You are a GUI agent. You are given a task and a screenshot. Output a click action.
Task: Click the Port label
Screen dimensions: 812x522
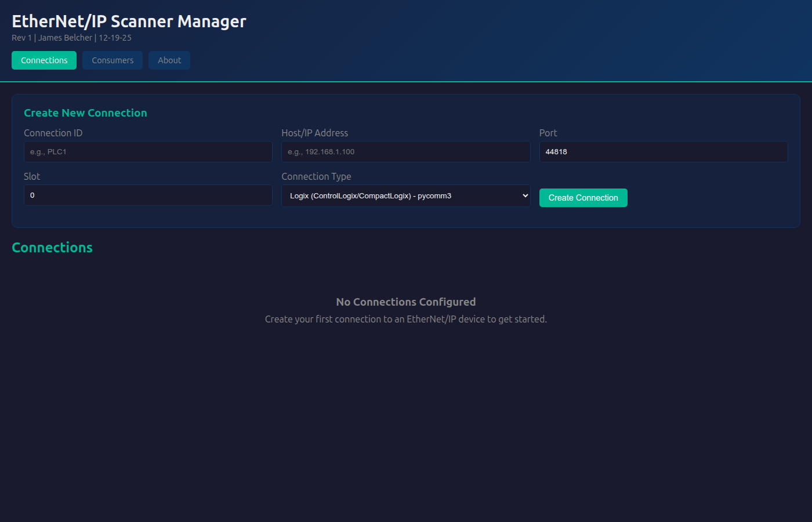point(548,133)
